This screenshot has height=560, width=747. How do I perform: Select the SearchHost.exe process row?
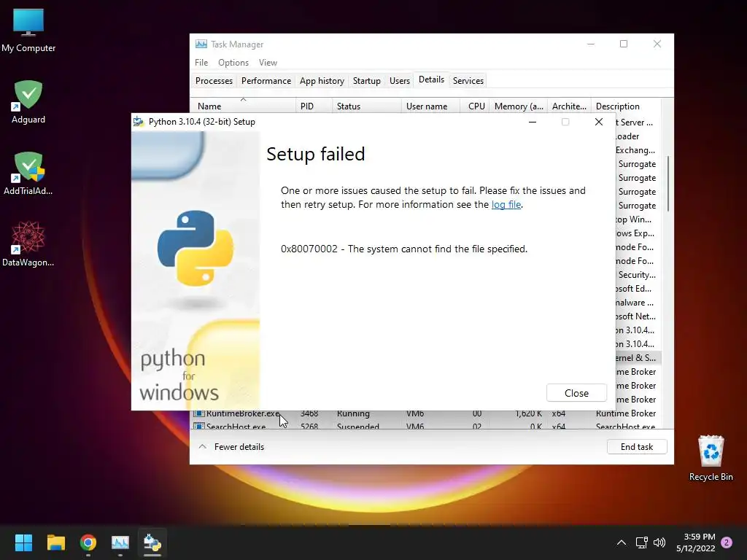(425, 426)
